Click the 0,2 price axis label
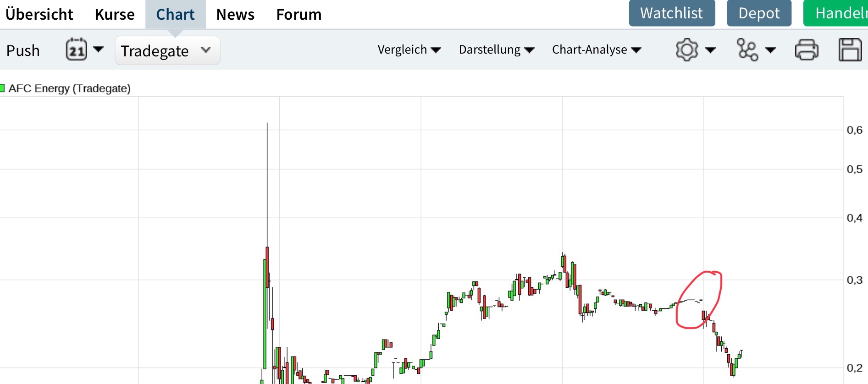The height and width of the screenshot is (384, 868). 855,368
